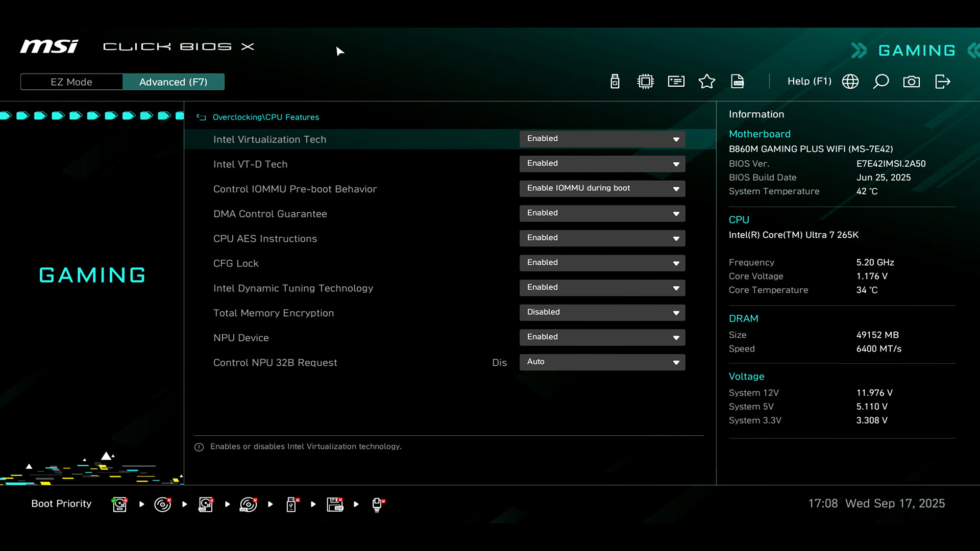980x551 pixels.
Task: Click Help (F1) button
Action: 809,82
